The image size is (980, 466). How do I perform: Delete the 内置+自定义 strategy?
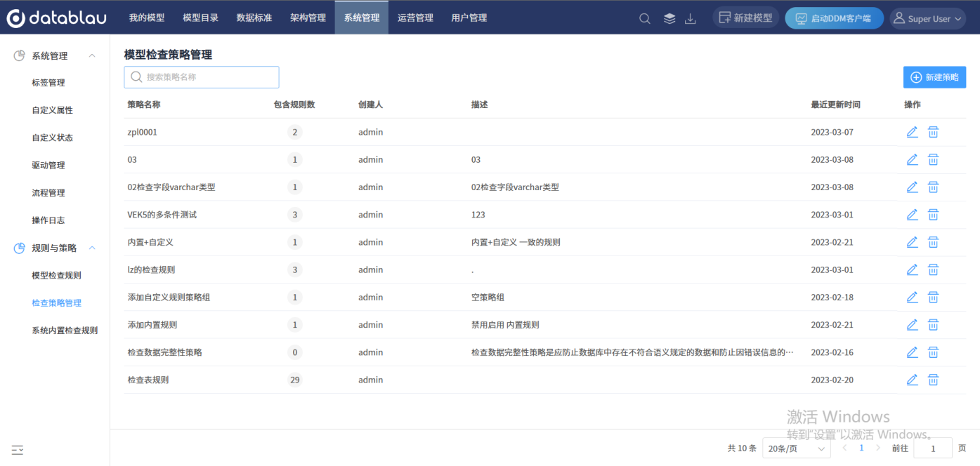[933, 242]
